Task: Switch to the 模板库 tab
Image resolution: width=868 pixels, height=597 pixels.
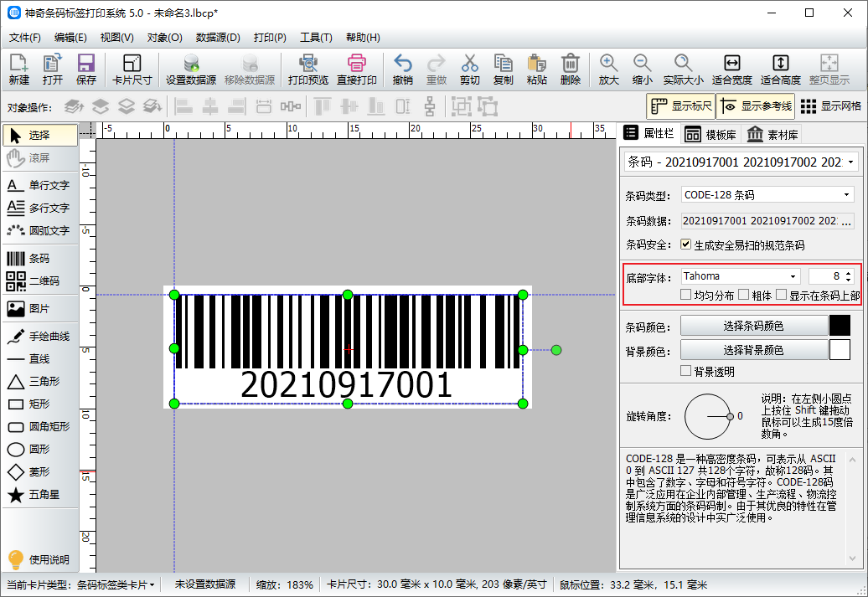Action: coord(710,135)
